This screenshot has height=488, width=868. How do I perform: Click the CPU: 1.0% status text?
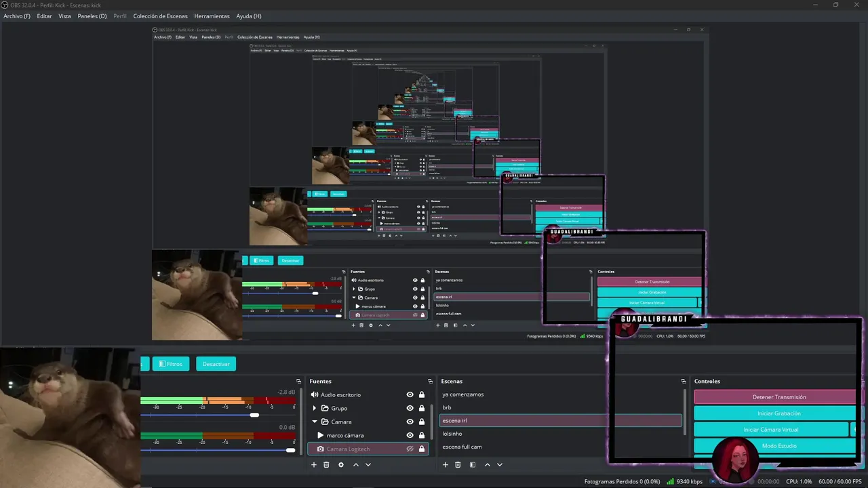[x=799, y=481]
